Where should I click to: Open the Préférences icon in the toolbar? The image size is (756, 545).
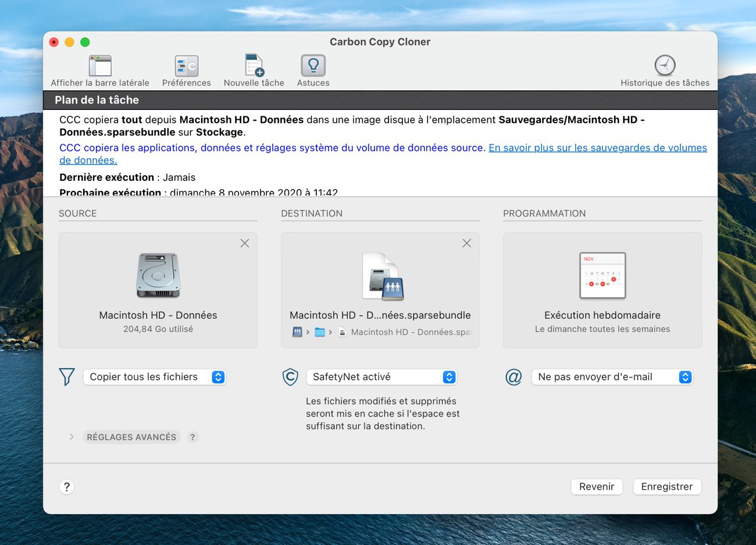186,65
